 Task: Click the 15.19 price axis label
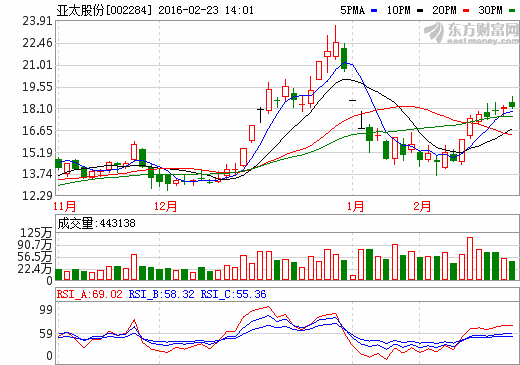(x=37, y=153)
